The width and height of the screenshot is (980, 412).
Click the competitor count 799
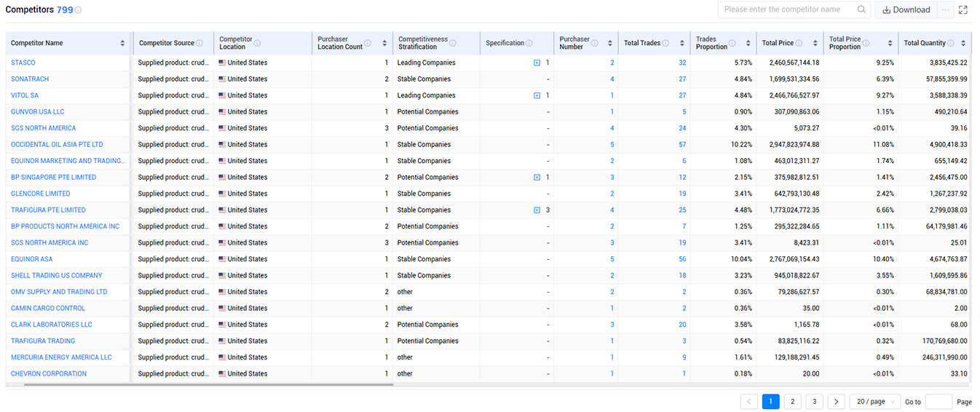coord(65,10)
